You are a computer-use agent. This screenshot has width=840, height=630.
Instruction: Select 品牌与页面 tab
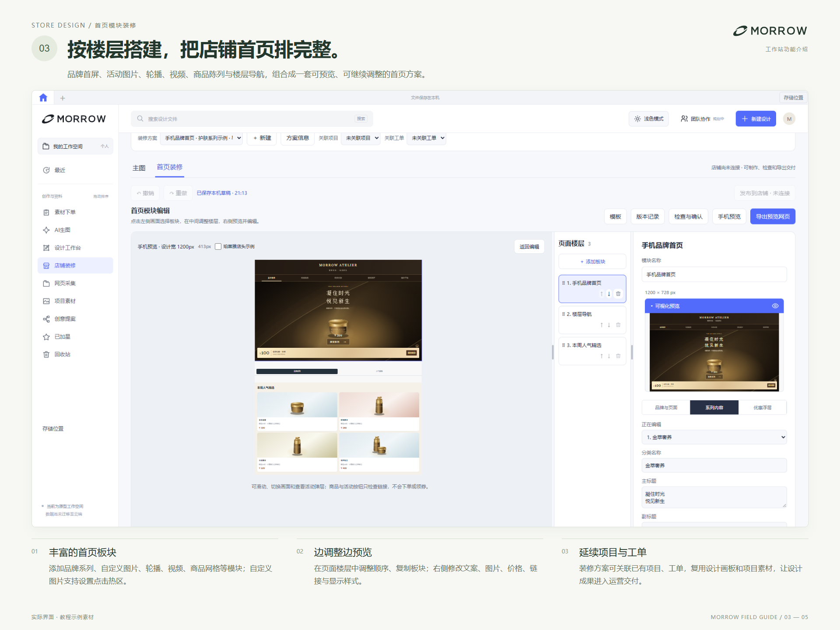[x=666, y=407]
